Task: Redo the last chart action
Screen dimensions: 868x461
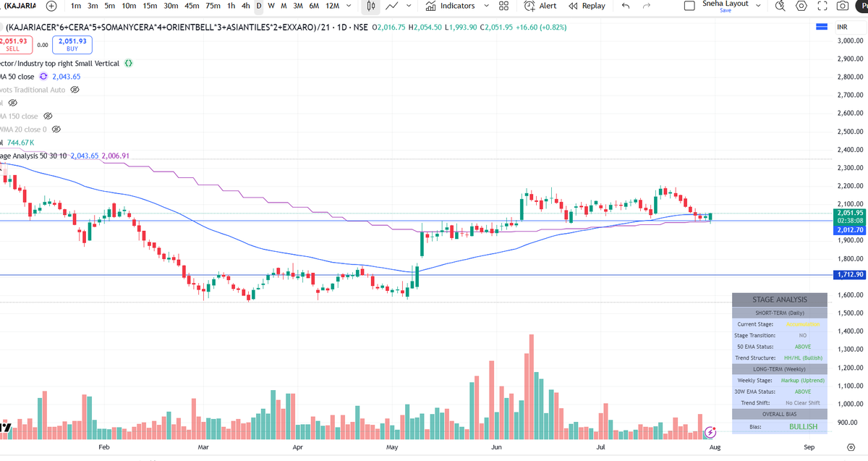Action: 646,6
